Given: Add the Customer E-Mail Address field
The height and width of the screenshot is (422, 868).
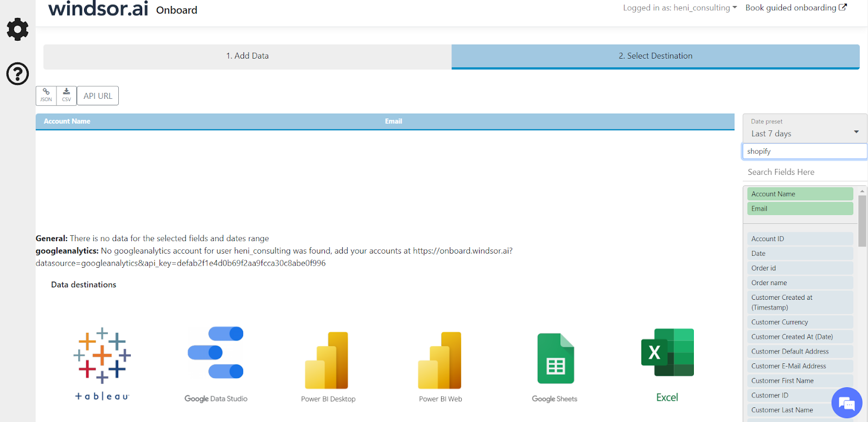Looking at the screenshot, I should coord(800,366).
